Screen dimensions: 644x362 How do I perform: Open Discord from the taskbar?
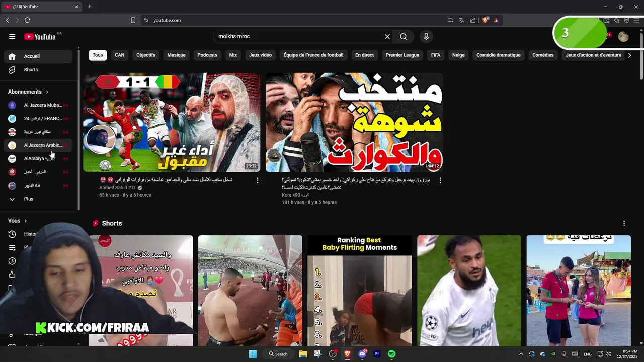tap(362, 354)
